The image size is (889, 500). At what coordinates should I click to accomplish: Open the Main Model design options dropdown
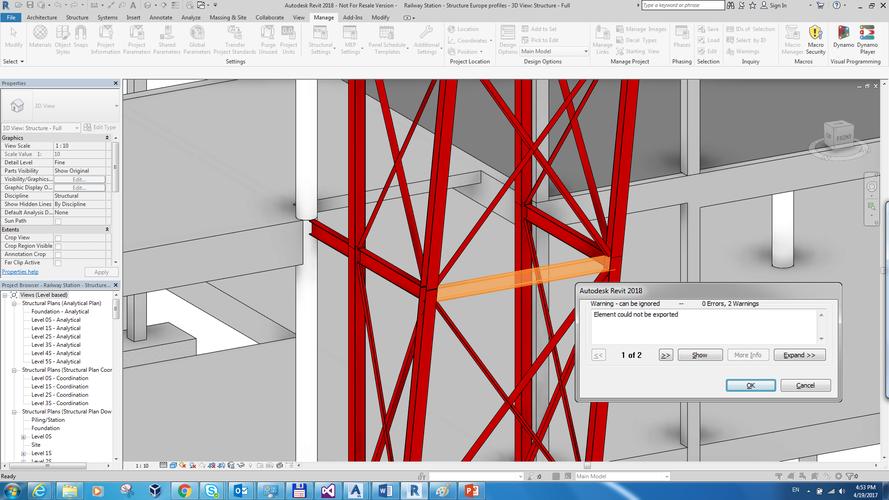[554, 52]
